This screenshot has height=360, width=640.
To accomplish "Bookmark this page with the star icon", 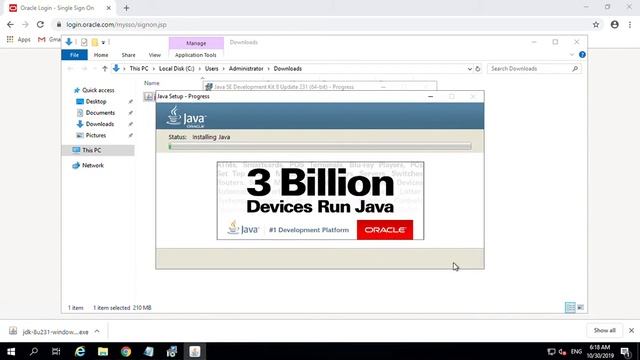I will pyautogui.click(x=596, y=24).
